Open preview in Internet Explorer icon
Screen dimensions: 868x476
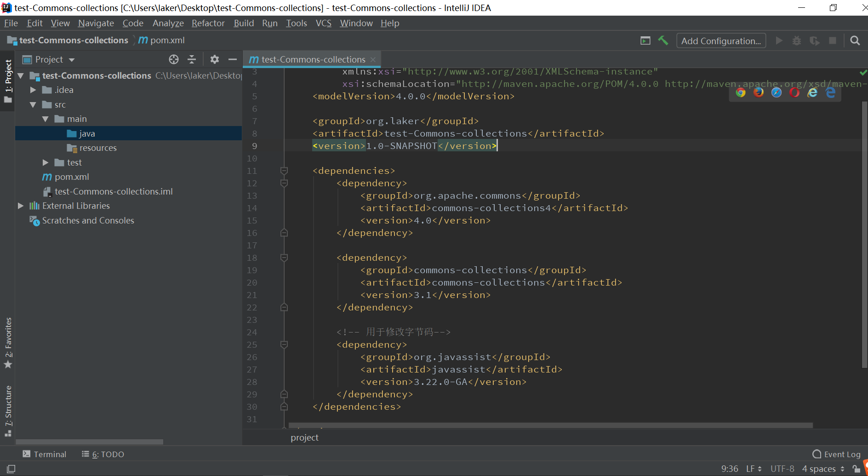point(812,92)
